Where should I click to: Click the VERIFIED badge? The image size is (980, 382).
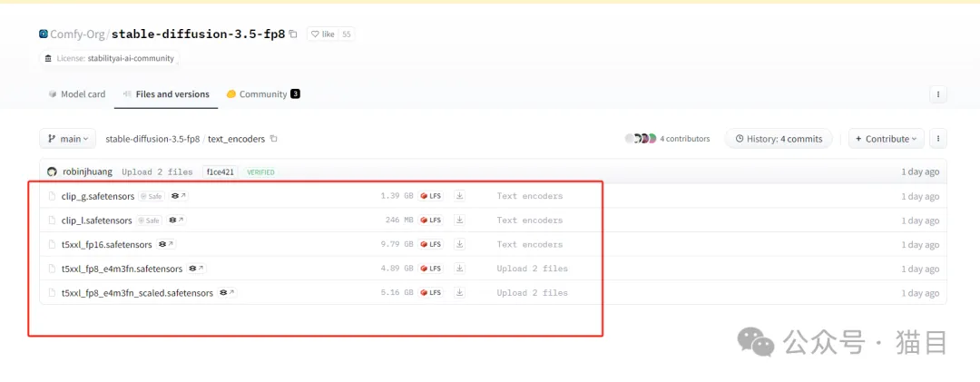click(260, 171)
